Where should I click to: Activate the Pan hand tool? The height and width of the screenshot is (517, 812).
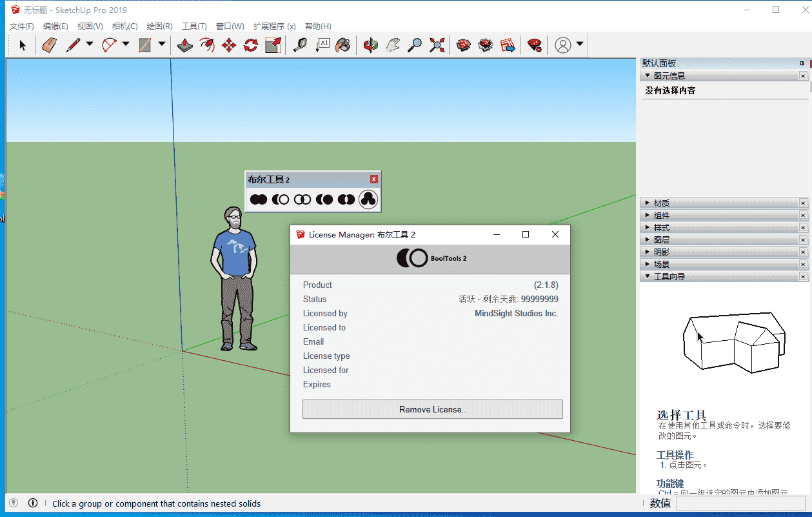click(x=393, y=45)
